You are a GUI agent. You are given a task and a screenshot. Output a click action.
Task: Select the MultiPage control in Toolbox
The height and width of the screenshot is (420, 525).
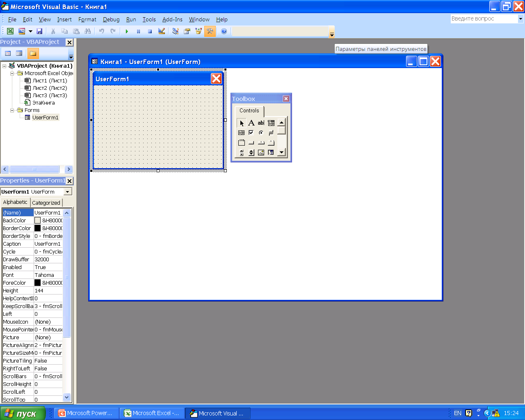(271, 143)
